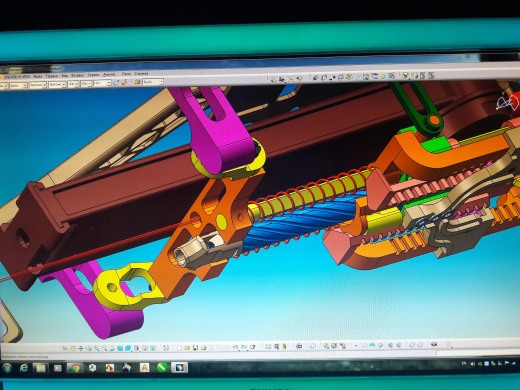
Task: Open the point symbol dropdown
Action: (x=73, y=84)
